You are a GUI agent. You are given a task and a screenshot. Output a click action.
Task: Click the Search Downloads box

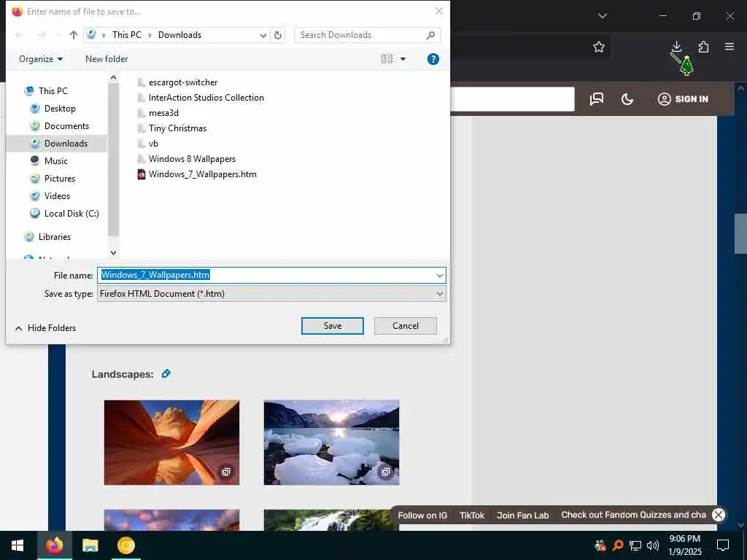click(x=368, y=35)
